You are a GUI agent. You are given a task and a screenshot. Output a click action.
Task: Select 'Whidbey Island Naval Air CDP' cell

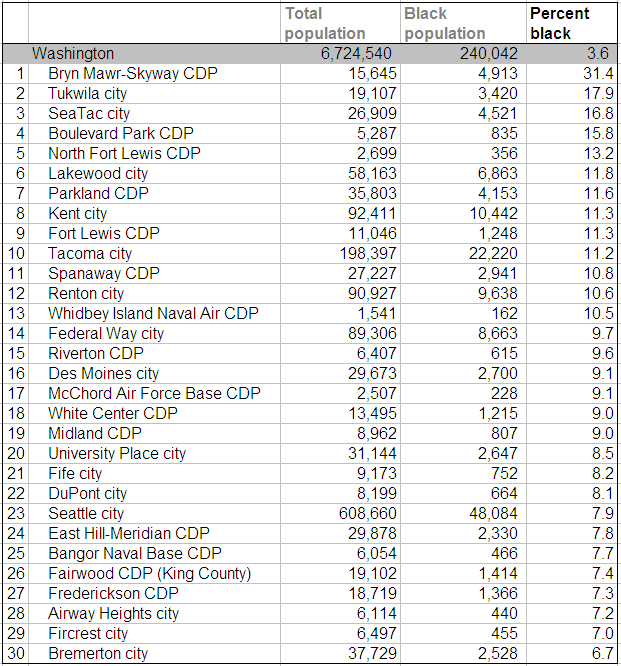click(x=154, y=313)
